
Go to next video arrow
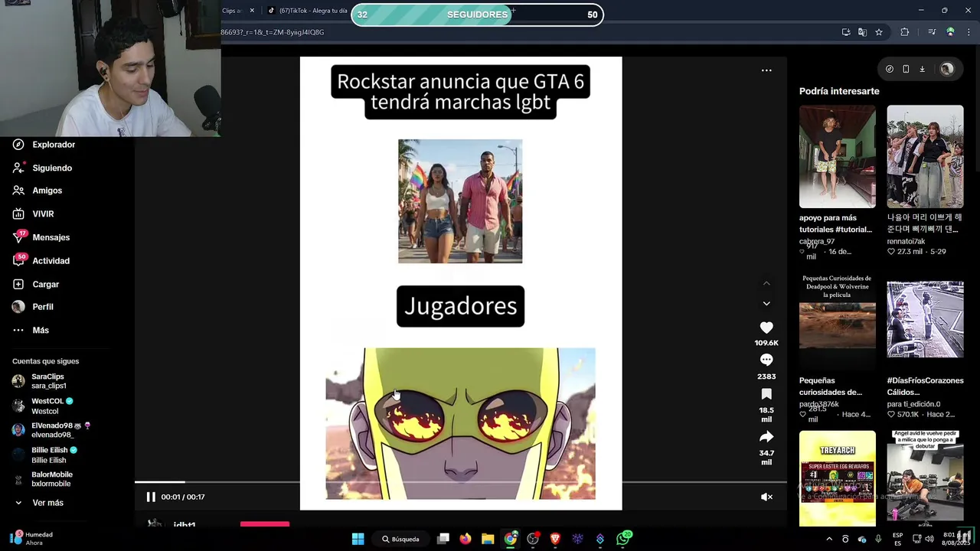[766, 304]
